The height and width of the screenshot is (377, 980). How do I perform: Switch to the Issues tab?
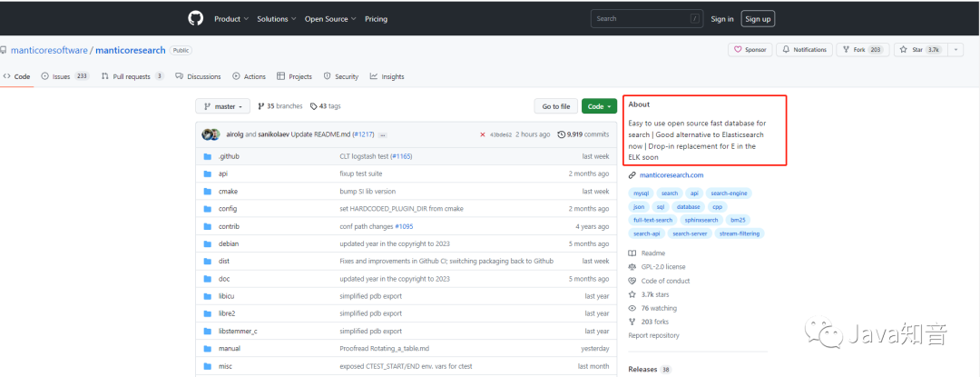click(x=65, y=76)
